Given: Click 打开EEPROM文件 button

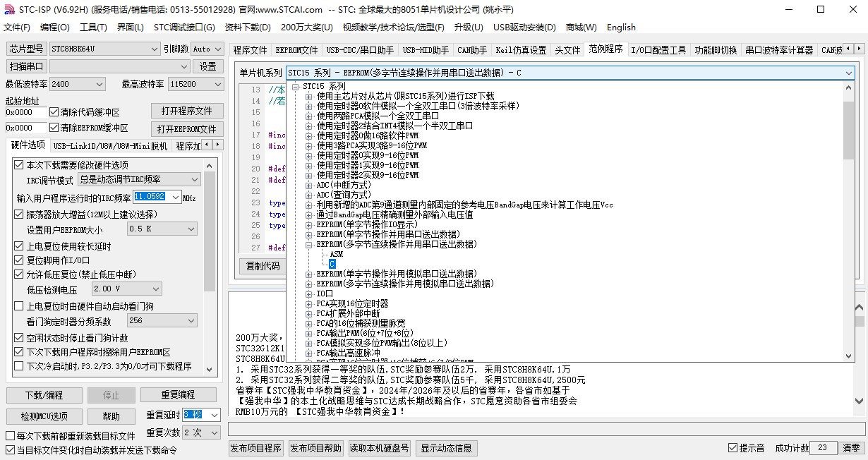Looking at the screenshot, I should point(187,129).
